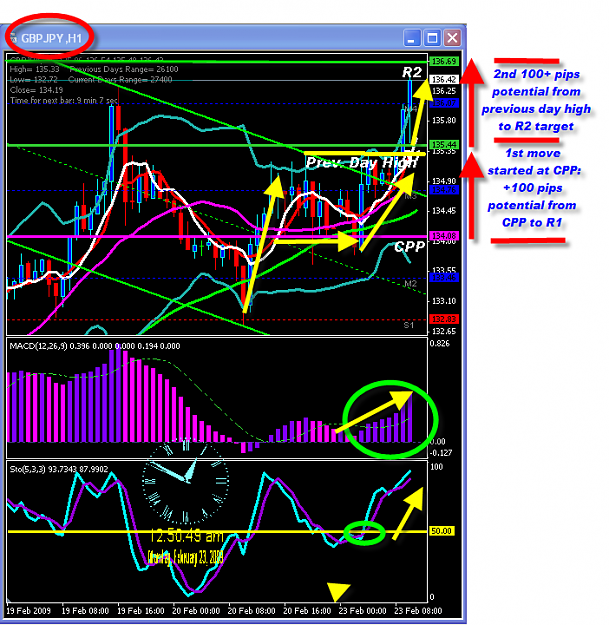Click 'Previous Days Range= 26100' text
The height and width of the screenshot is (625, 609).
(124, 69)
